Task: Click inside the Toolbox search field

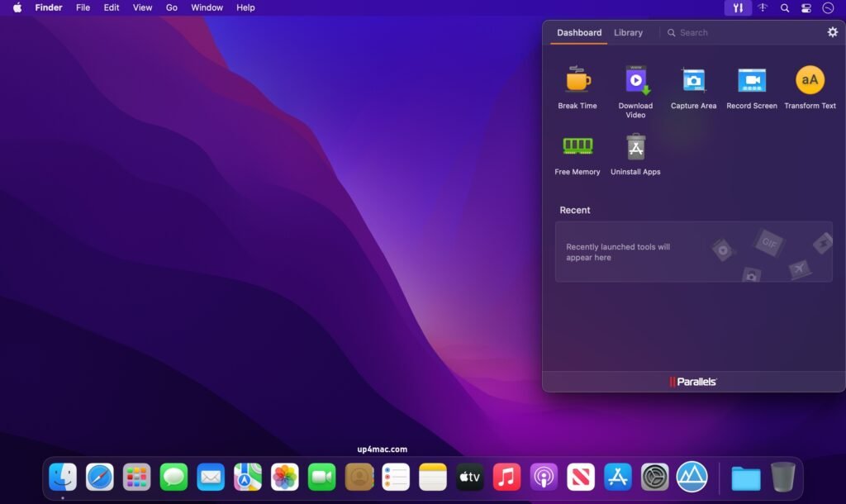Action: pos(727,32)
